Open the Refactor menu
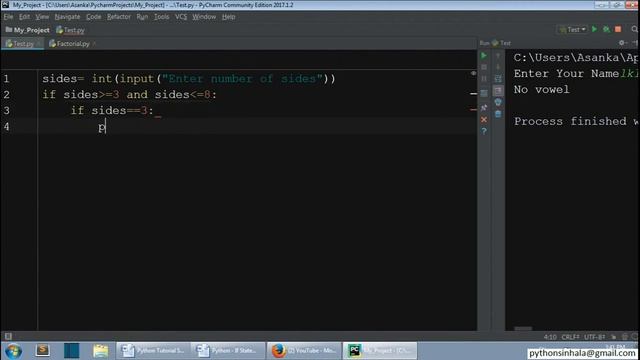The height and width of the screenshot is (360, 640). (119, 17)
